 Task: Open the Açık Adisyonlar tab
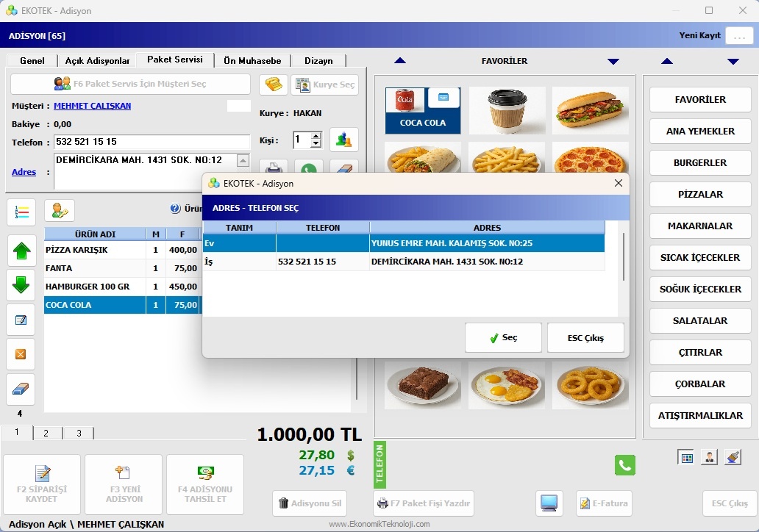[97, 60]
